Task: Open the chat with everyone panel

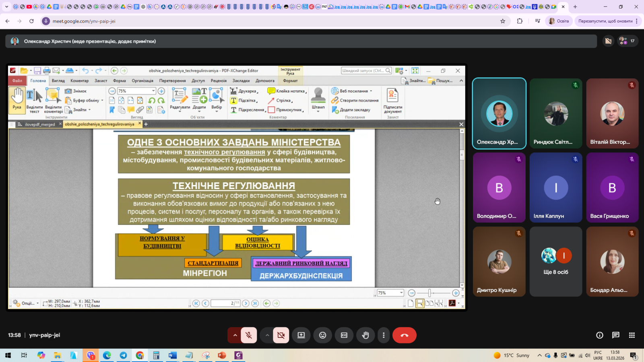Action: click(615, 335)
